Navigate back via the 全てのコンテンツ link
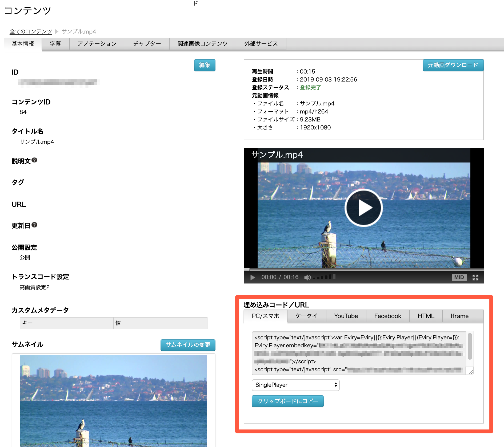 31,31
